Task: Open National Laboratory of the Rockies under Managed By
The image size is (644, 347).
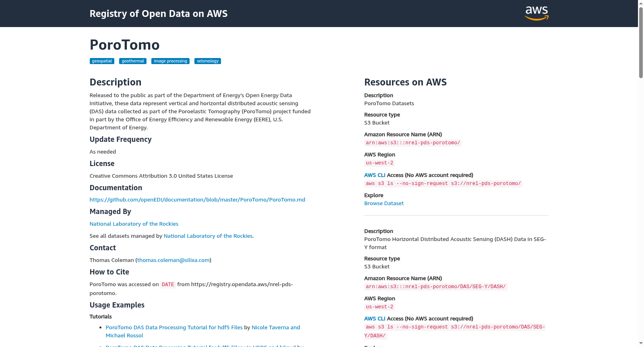Action: pyautogui.click(x=134, y=224)
